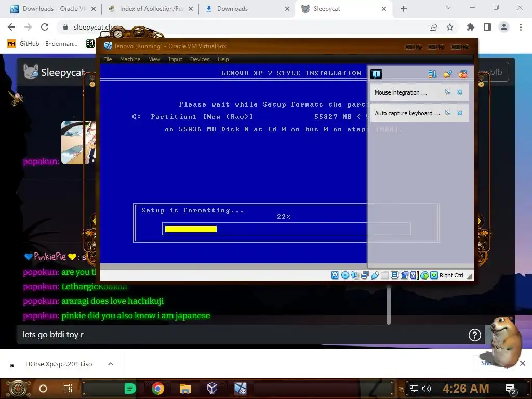Open the Devices menu in VirtualBox
The width and height of the screenshot is (532, 399).
(200, 59)
